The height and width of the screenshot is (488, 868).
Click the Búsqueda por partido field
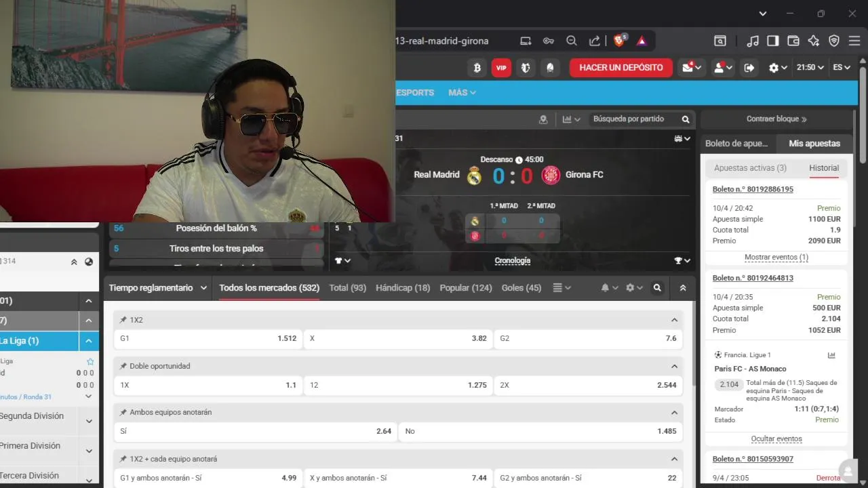[x=634, y=119]
